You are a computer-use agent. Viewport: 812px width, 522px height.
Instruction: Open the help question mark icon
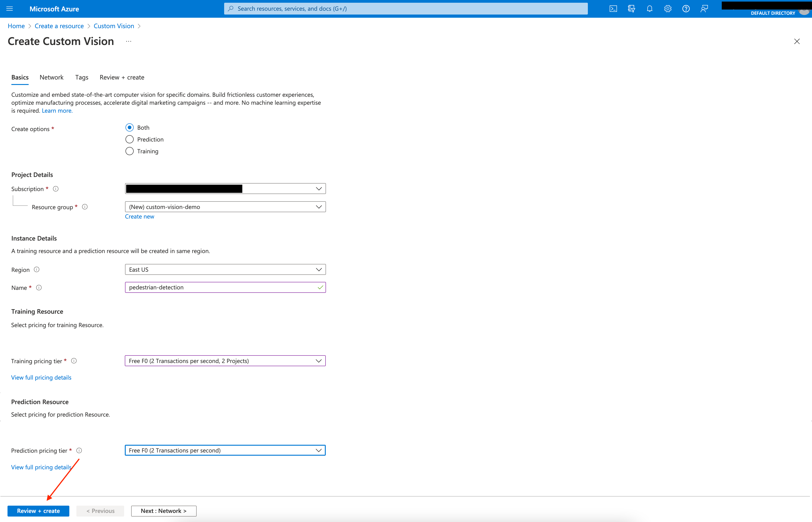click(686, 9)
